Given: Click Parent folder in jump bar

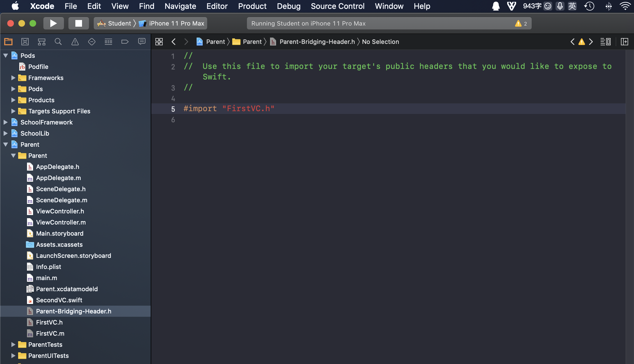Looking at the screenshot, I should point(247,42).
